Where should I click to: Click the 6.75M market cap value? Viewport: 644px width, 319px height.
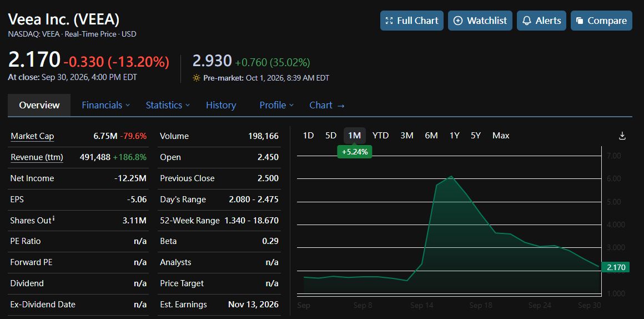(105, 136)
